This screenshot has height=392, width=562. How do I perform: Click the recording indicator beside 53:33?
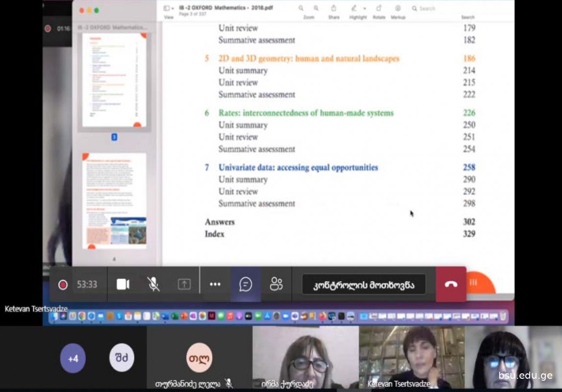coord(63,285)
